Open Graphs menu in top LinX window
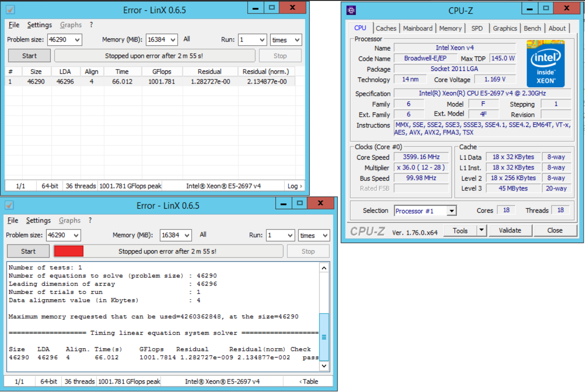Screen dimensions: 585x392 coord(71,25)
